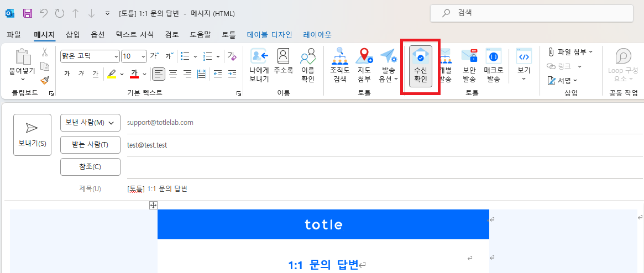Toggle bold text formatting

(x=67, y=73)
